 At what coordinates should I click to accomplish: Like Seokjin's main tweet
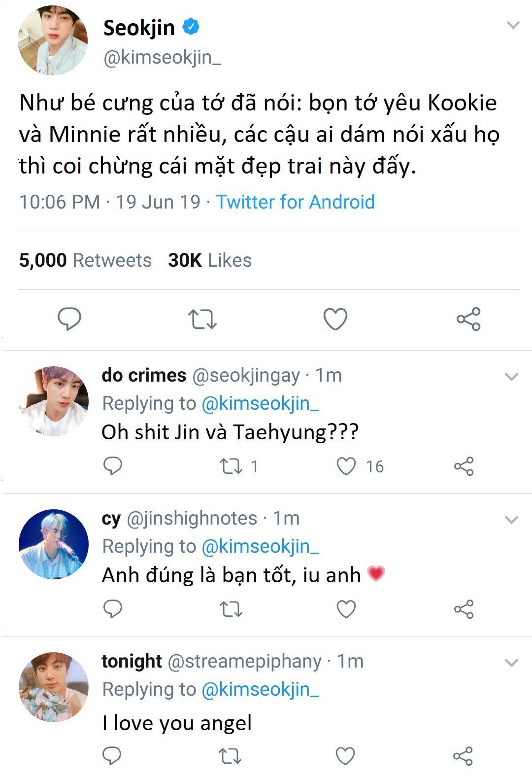(335, 319)
